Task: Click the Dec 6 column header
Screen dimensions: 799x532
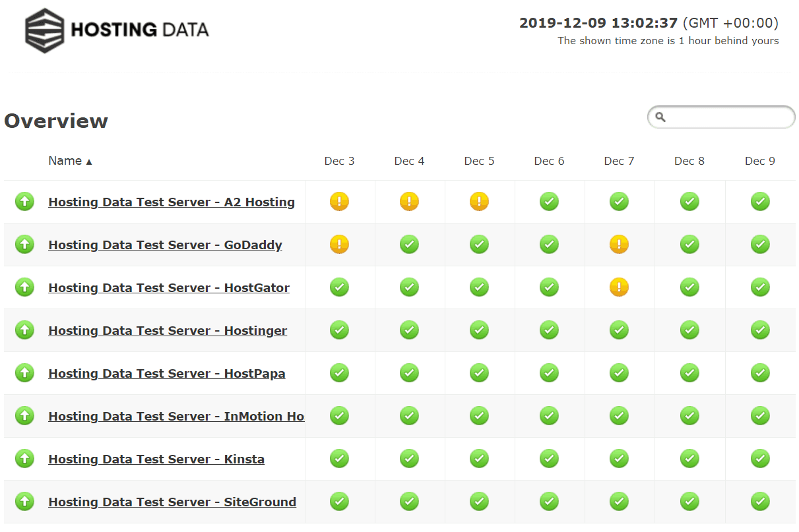Action: [549, 162]
